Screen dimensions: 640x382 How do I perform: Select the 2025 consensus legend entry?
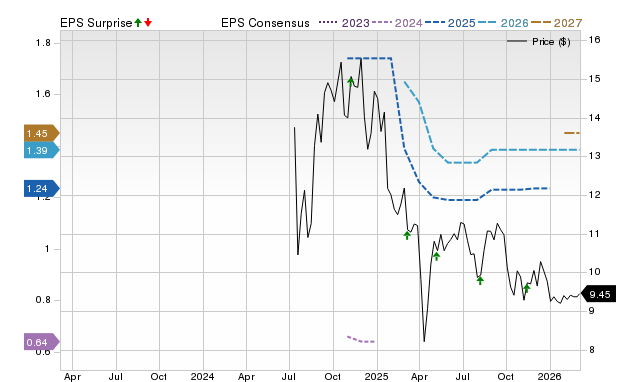(x=450, y=23)
